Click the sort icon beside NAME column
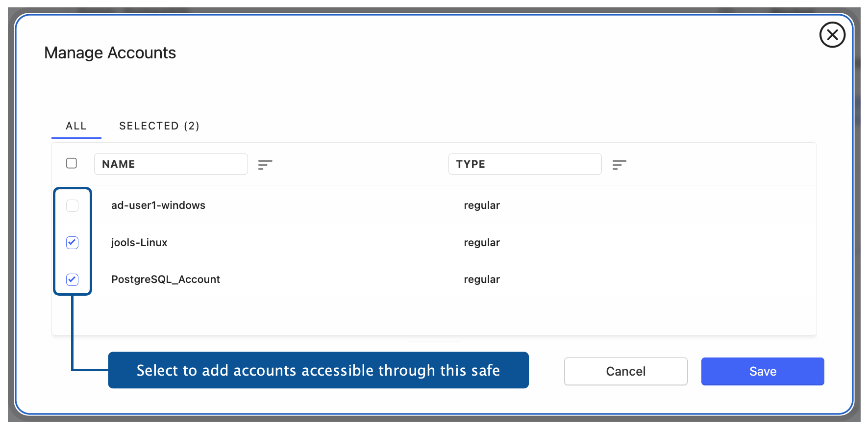 (x=265, y=164)
